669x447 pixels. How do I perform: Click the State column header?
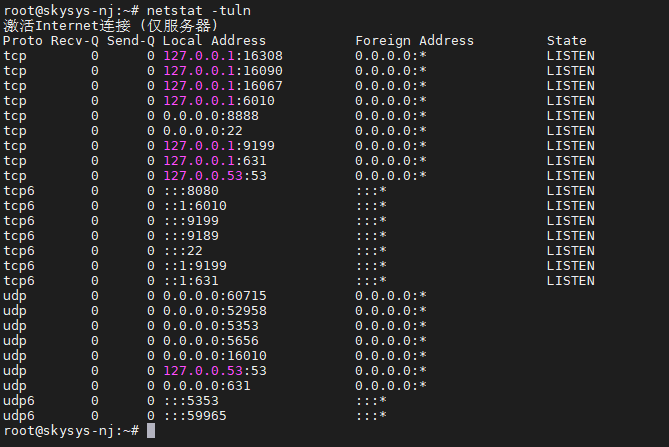tap(567, 41)
